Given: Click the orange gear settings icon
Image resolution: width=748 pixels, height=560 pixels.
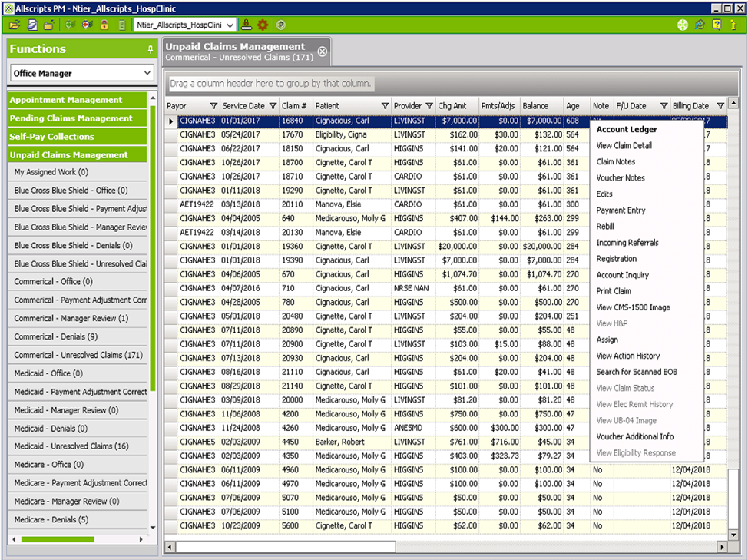Looking at the screenshot, I should click(263, 25).
